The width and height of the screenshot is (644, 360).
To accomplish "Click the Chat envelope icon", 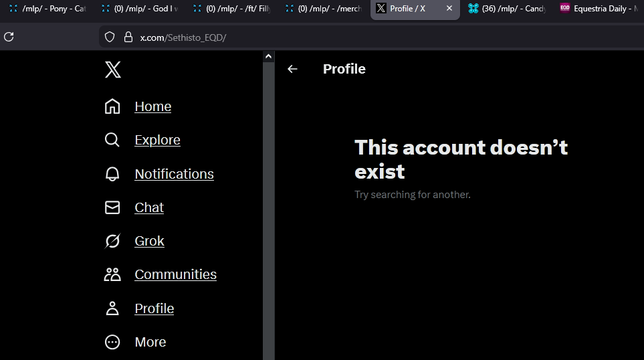I will click(112, 207).
